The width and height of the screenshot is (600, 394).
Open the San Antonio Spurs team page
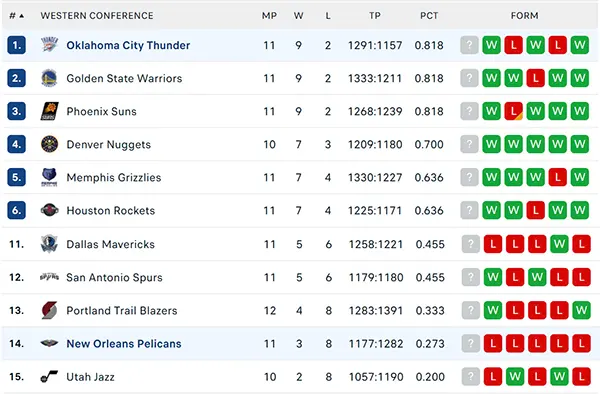click(x=114, y=277)
